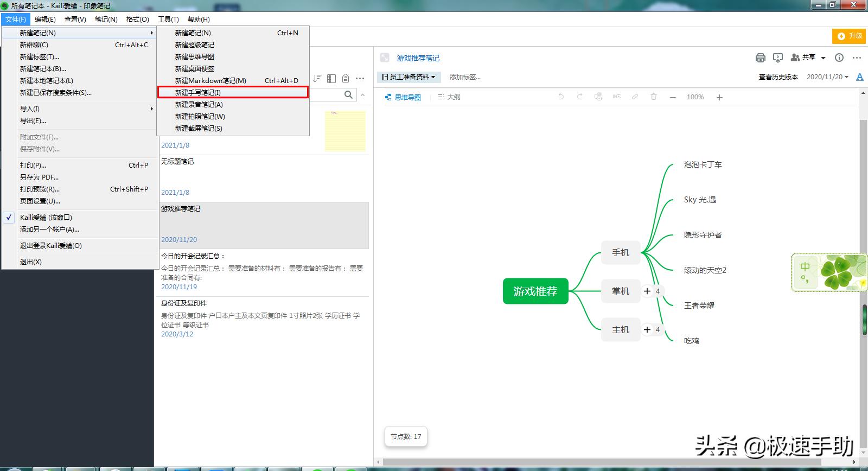Click the 共享 share button

point(803,58)
